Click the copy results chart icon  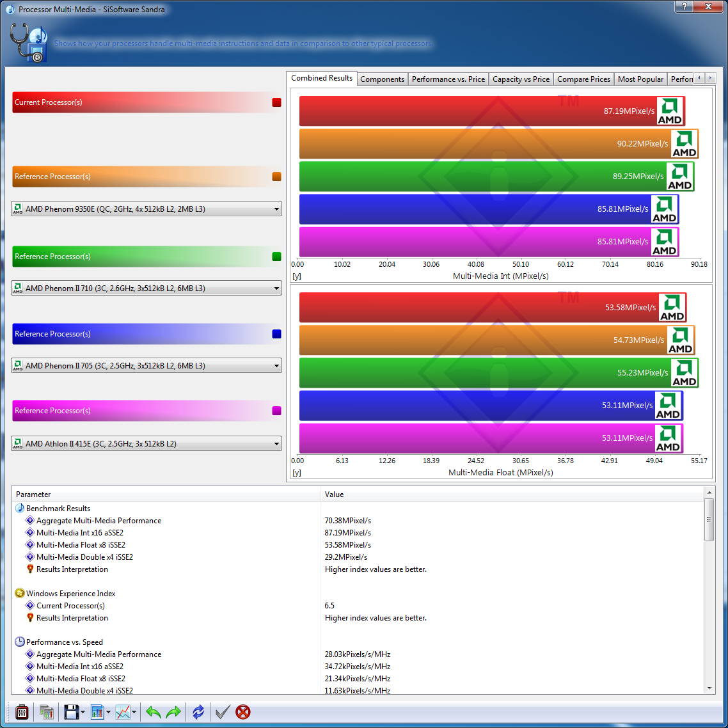coord(47,712)
